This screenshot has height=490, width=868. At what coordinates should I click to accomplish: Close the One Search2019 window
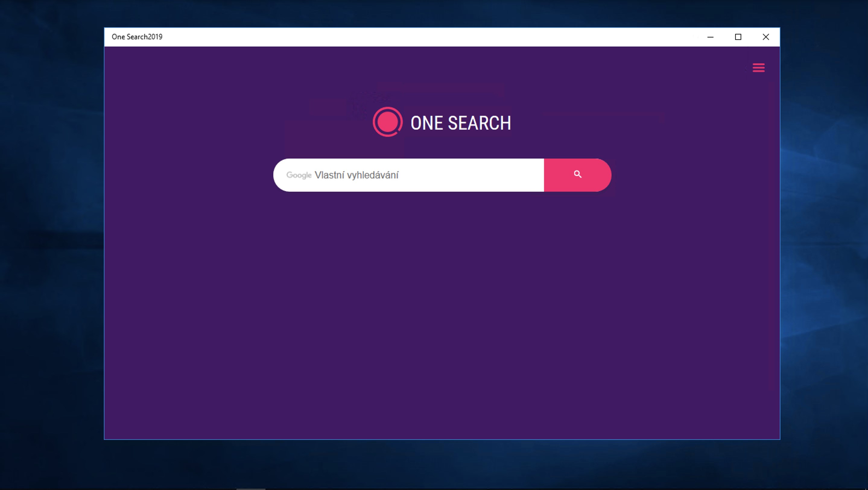click(765, 37)
